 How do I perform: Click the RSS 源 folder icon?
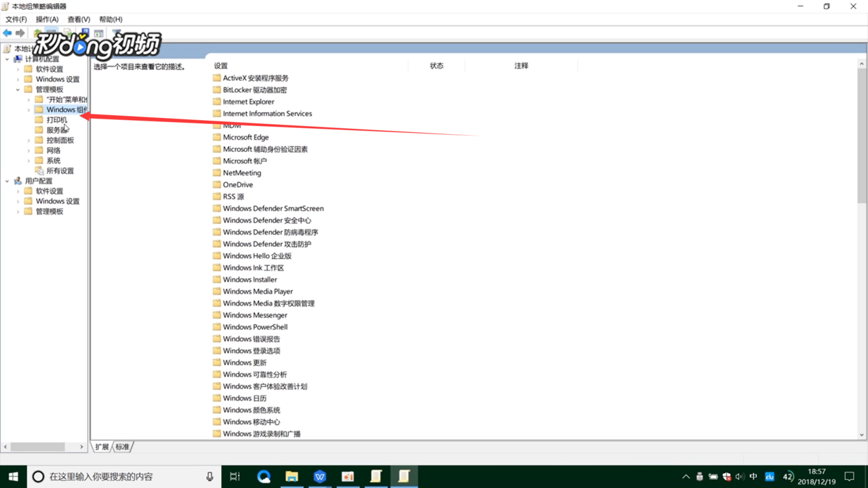pyautogui.click(x=217, y=197)
